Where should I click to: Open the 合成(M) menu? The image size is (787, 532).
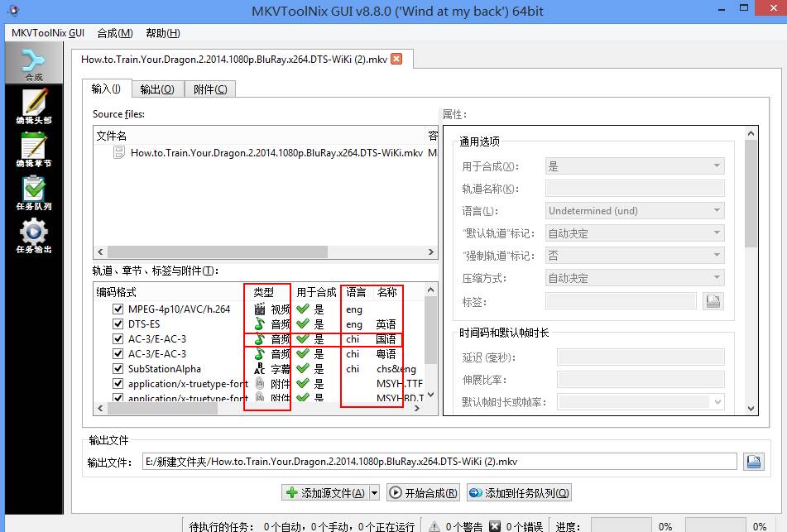click(115, 33)
